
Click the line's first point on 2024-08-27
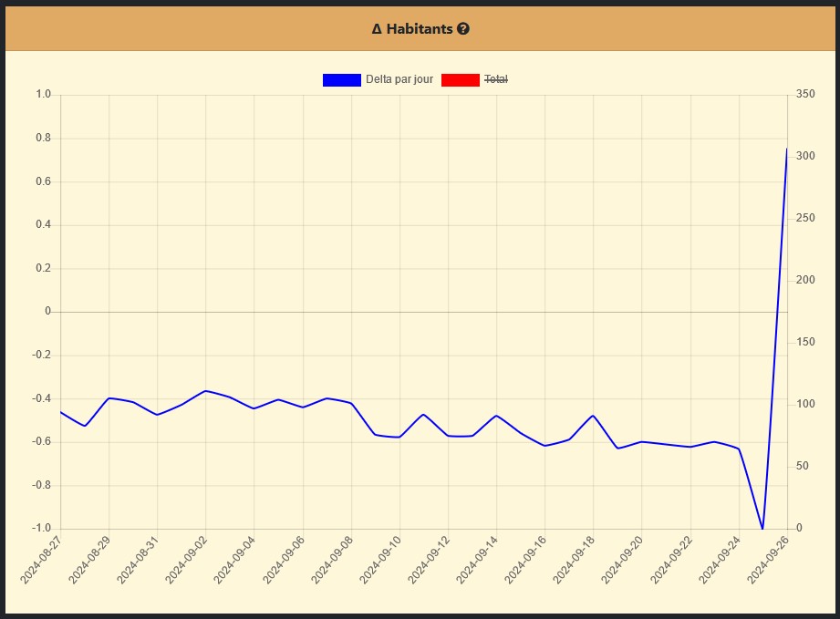[x=61, y=412]
